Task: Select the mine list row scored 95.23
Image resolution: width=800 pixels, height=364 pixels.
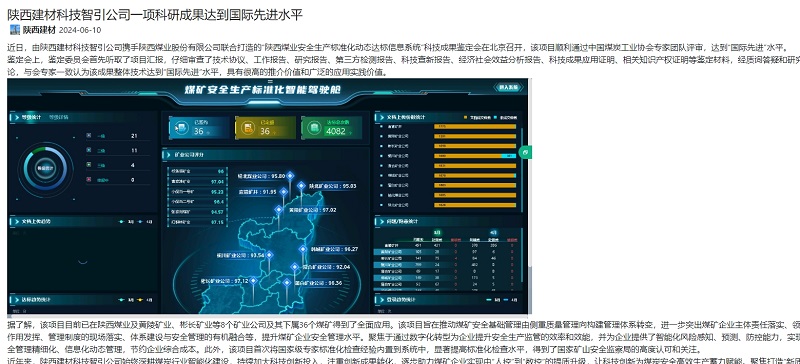Action: [x=196, y=191]
